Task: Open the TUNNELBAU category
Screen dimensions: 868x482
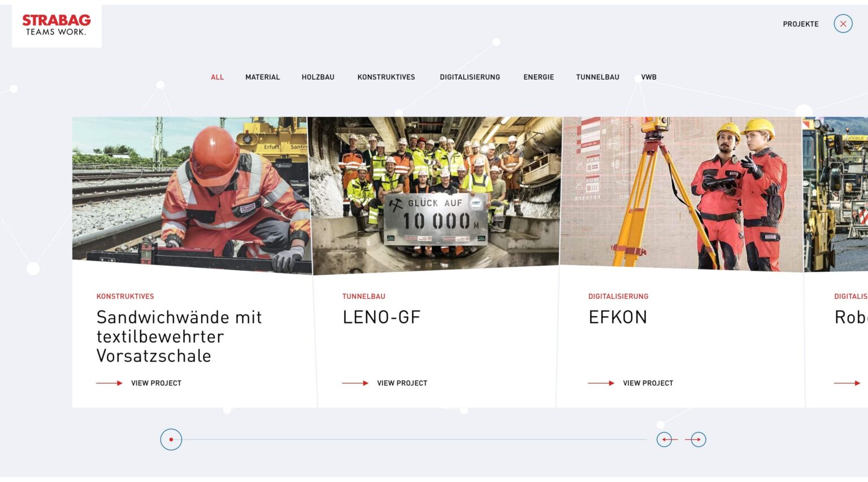Action: point(597,77)
